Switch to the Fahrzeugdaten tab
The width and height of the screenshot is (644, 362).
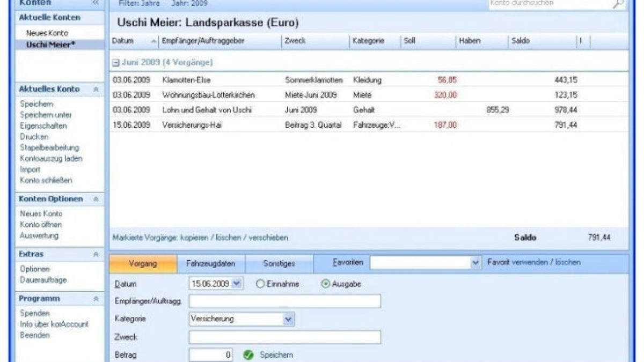[209, 263]
